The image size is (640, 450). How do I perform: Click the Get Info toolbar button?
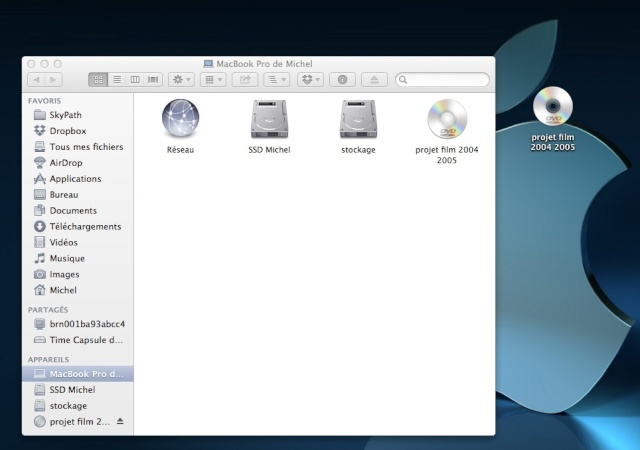coord(342,80)
